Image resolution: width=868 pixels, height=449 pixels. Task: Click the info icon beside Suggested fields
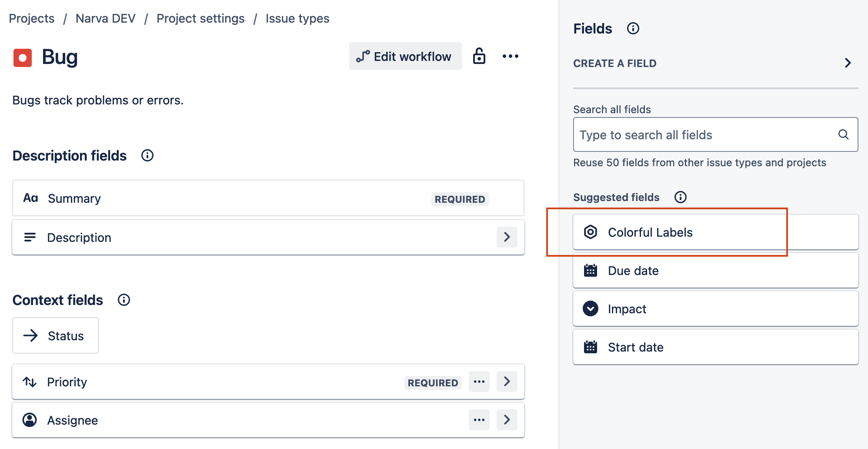tap(680, 197)
